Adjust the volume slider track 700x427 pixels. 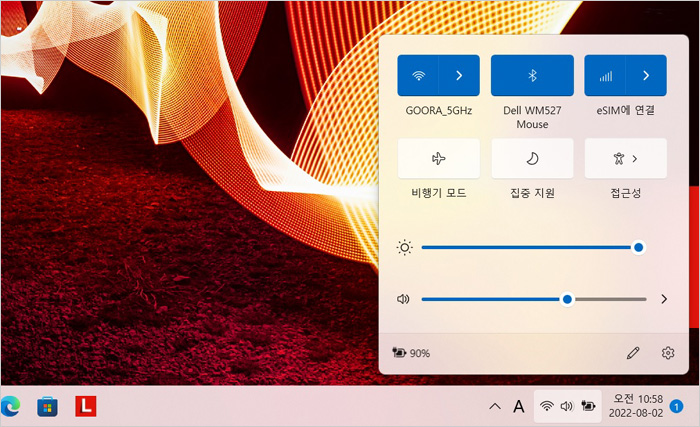click(x=534, y=299)
